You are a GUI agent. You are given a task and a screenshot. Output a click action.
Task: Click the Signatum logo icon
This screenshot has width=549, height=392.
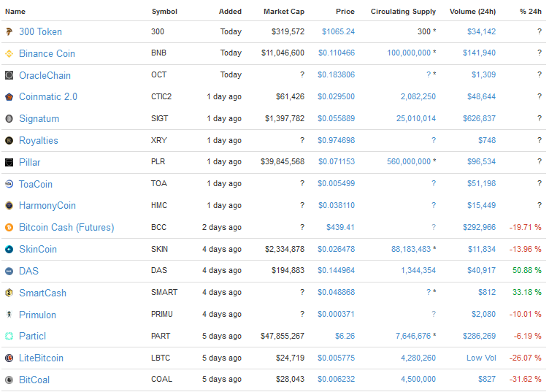[9, 119]
